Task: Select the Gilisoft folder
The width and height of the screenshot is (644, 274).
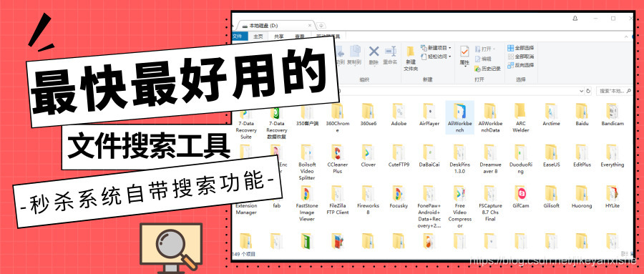Action: (551, 196)
